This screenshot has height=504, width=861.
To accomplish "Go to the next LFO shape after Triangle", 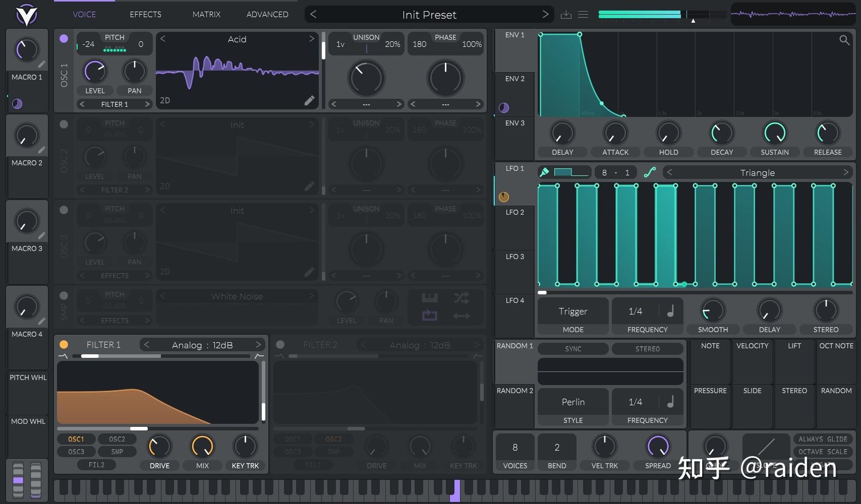I will tap(846, 172).
